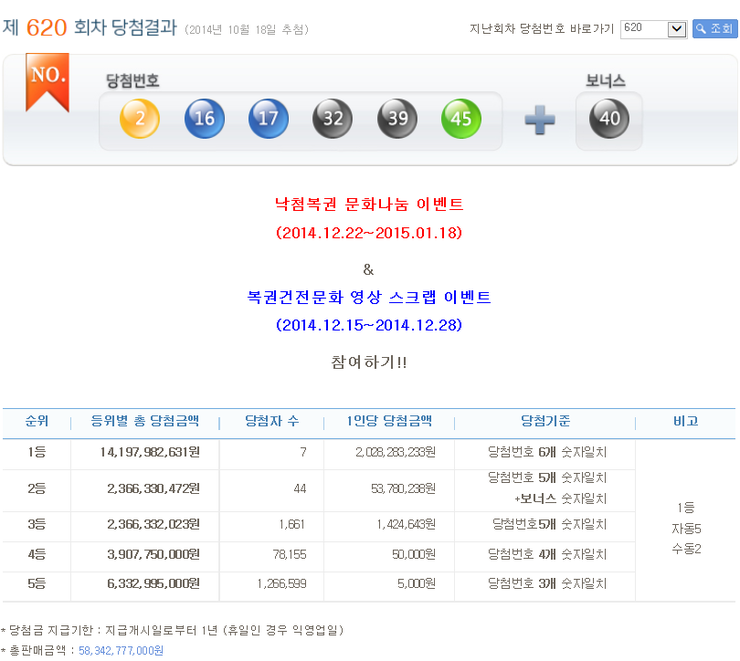Click the total sales amount 58,342,777,000원
The height and width of the screenshot is (661, 740).
click(121, 651)
